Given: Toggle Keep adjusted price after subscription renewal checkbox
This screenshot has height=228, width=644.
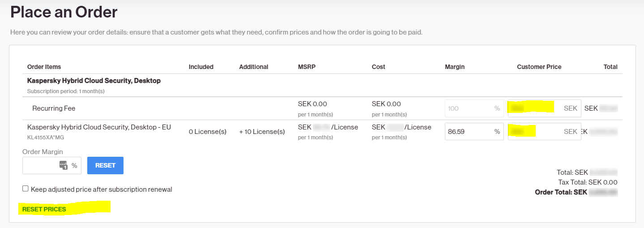Looking at the screenshot, I should [x=26, y=189].
